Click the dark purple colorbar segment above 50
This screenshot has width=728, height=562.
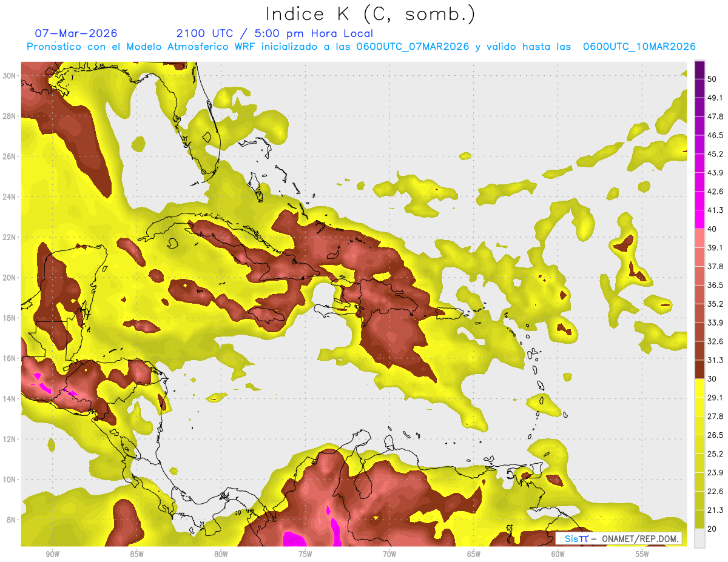tap(699, 70)
